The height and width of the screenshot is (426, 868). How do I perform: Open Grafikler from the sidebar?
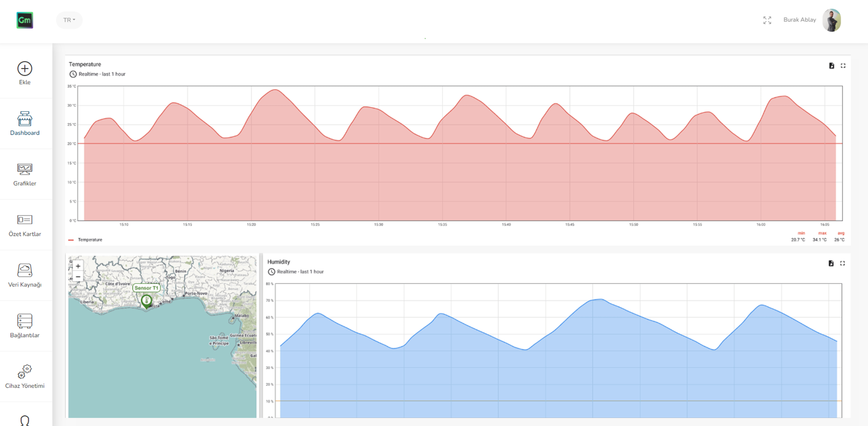pos(25,172)
